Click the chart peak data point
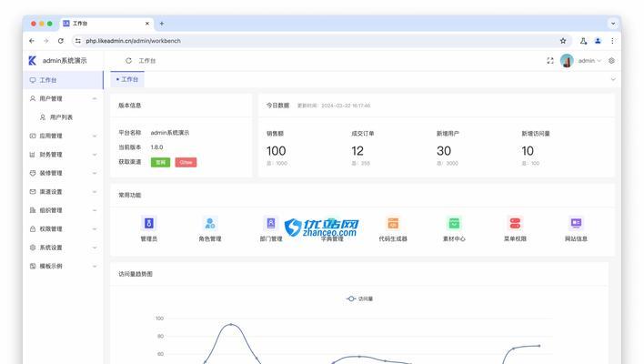 pos(231,324)
